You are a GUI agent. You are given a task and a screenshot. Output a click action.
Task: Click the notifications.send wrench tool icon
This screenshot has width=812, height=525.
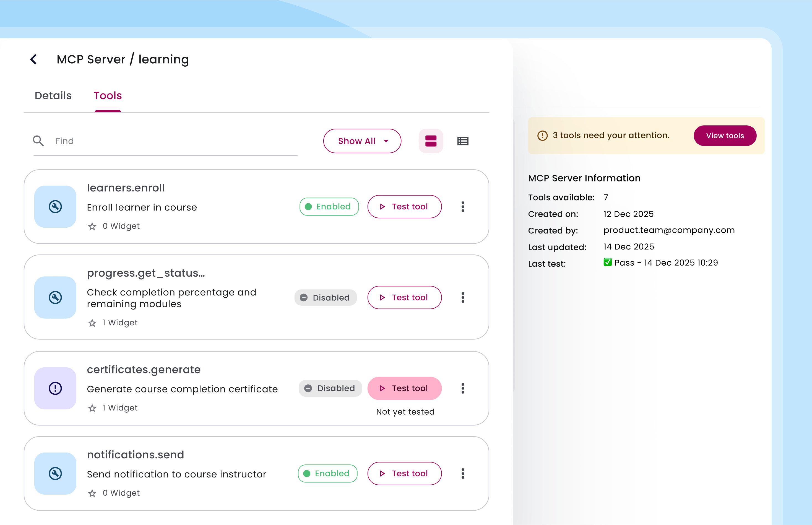click(x=55, y=474)
